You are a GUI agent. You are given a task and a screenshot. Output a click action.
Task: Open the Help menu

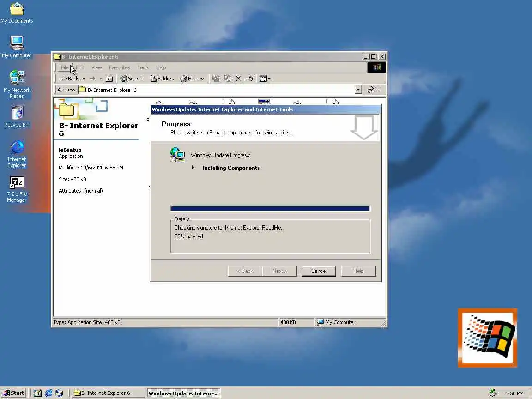161,67
